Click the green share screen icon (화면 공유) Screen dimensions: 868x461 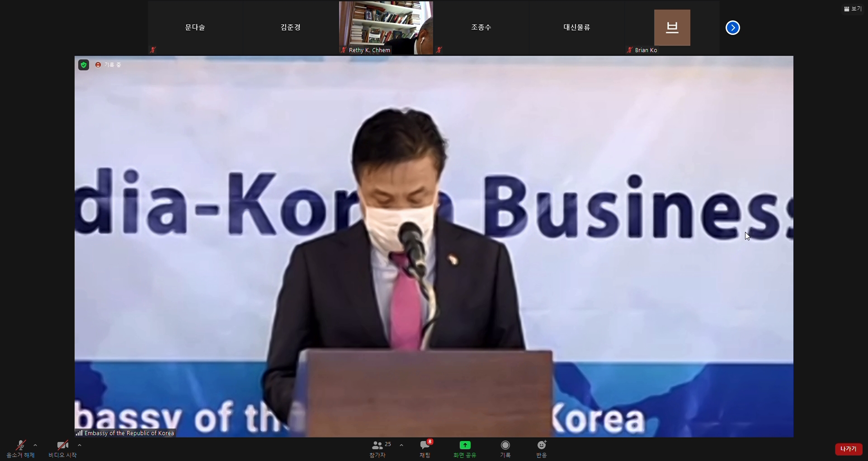point(465,445)
